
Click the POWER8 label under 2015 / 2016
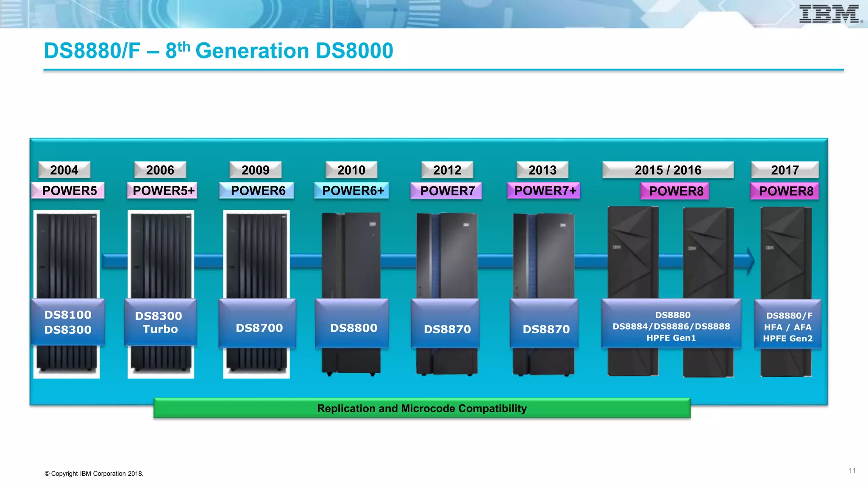pyautogui.click(x=675, y=191)
